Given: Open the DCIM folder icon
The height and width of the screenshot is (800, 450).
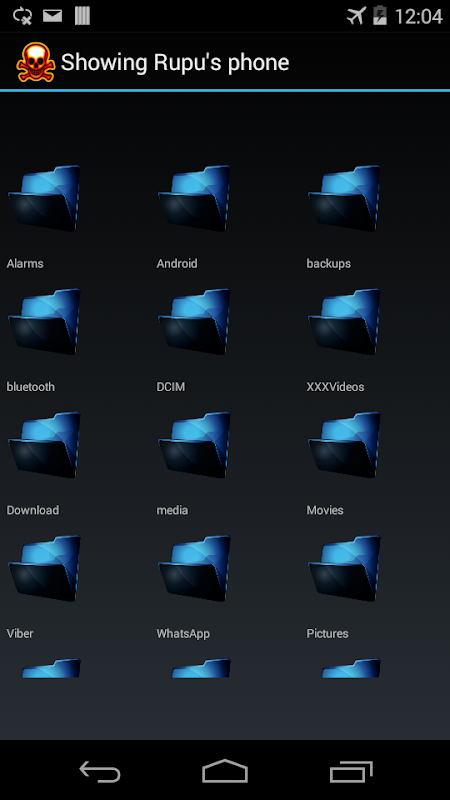Looking at the screenshot, I should [x=194, y=321].
